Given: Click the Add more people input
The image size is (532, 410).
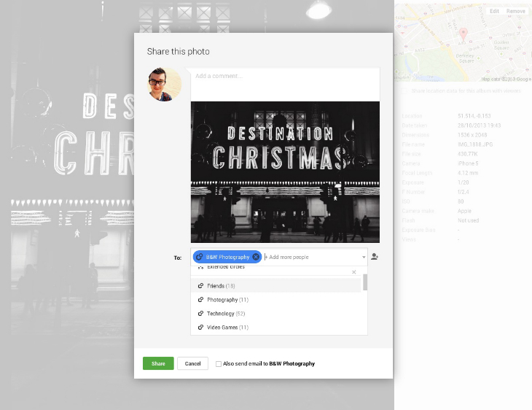Looking at the screenshot, I should pyautogui.click(x=312, y=257).
